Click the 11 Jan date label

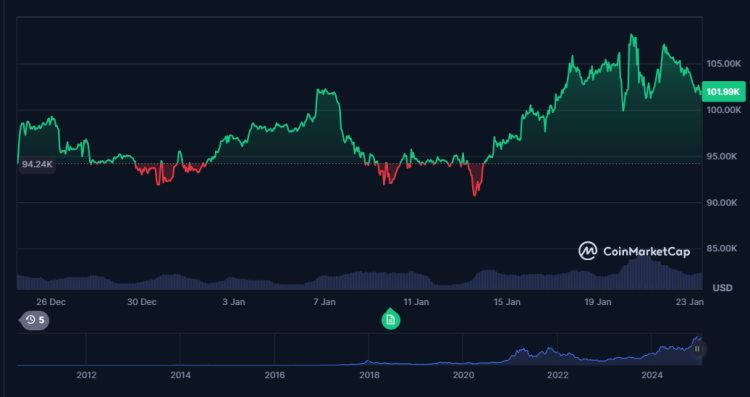tap(416, 302)
